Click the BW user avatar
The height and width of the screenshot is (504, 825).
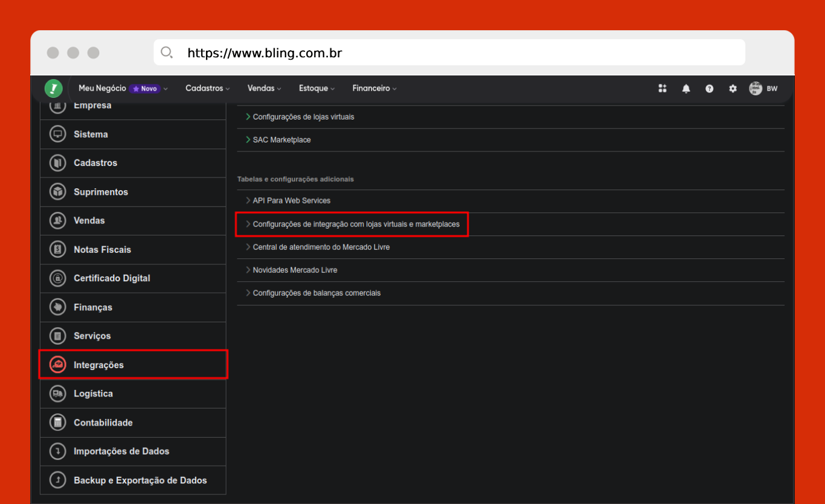[x=756, y=88]
